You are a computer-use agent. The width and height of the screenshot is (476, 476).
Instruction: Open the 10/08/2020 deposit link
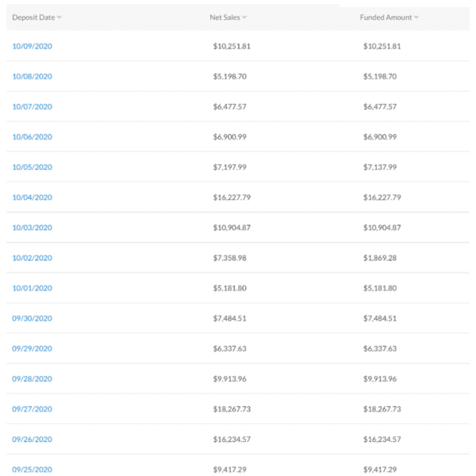pyautogui.click(x=33, y=76)
